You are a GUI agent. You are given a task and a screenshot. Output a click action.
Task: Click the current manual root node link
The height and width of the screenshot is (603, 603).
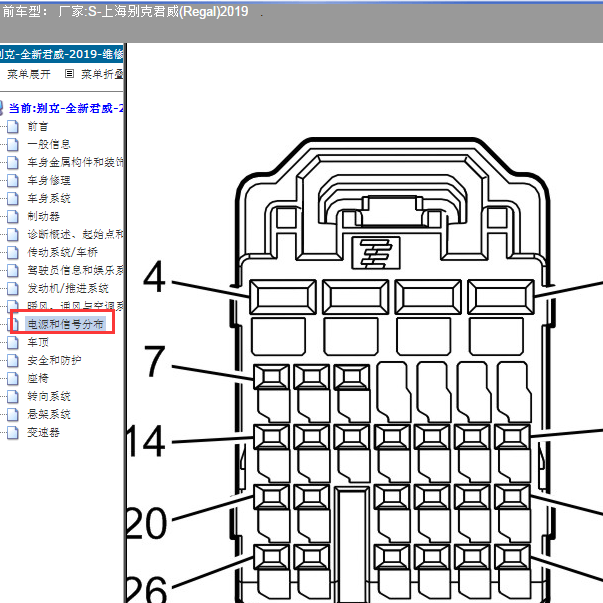(66, 108)
